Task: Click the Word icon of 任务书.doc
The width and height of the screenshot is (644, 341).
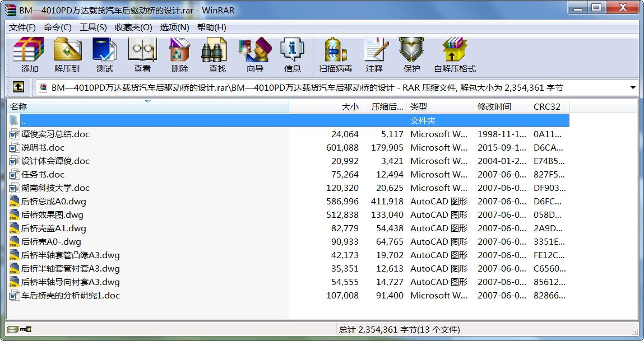Action: click(15, 174)
